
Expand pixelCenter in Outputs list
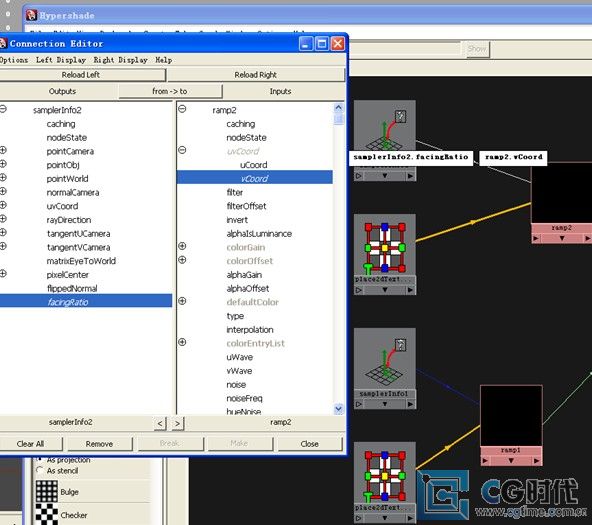tap(3, 274)
